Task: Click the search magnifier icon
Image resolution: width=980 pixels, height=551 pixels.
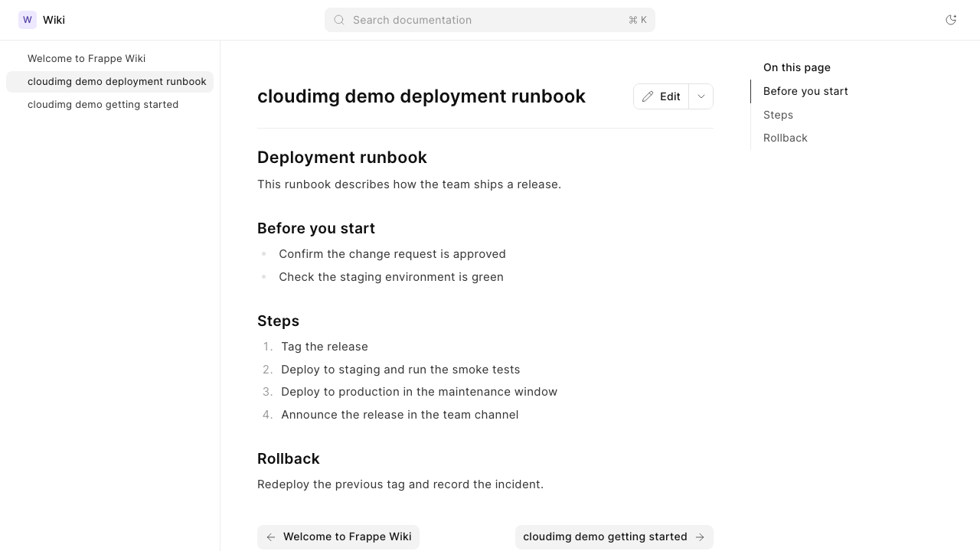Action: tap(339, 20)
